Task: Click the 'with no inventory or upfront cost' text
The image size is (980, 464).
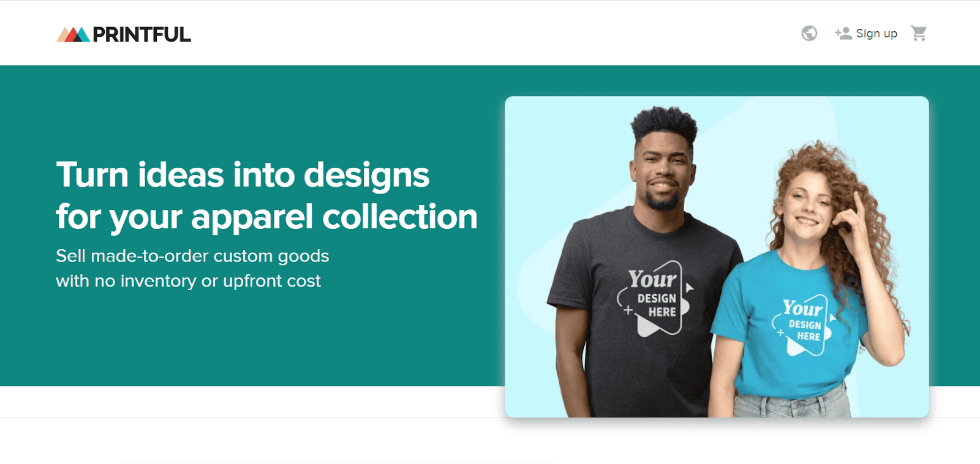Action: (x=188, y=281)
